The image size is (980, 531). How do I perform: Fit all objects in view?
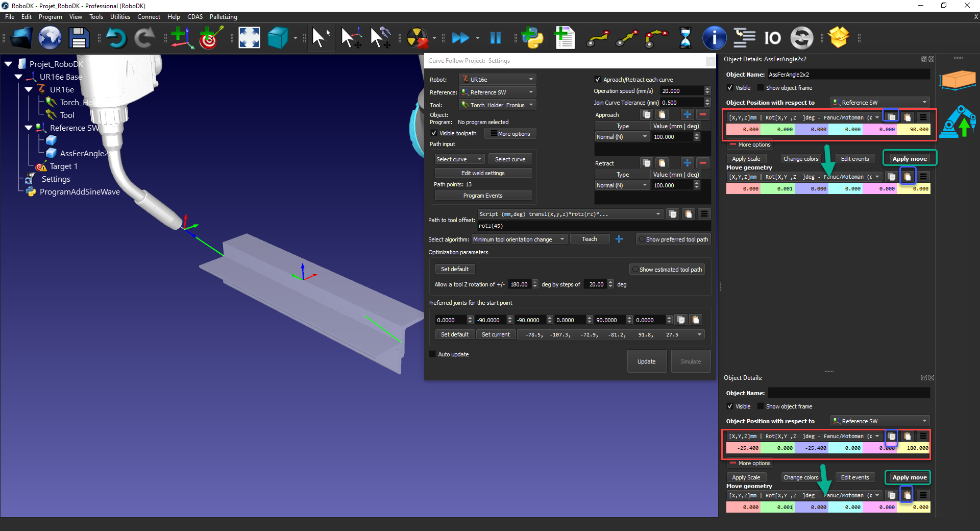tap(249, 38)
